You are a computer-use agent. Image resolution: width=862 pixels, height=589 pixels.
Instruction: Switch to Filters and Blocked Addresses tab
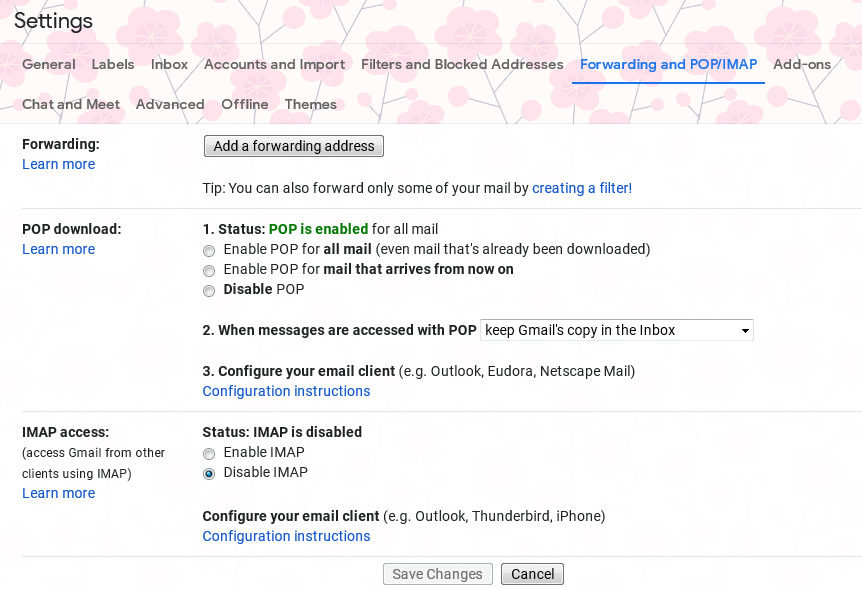click(462, 64)
